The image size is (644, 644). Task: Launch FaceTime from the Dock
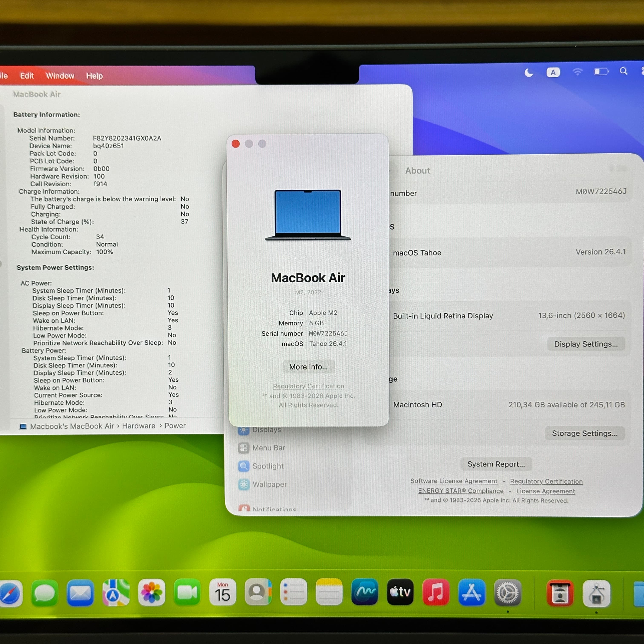(187, 592)
